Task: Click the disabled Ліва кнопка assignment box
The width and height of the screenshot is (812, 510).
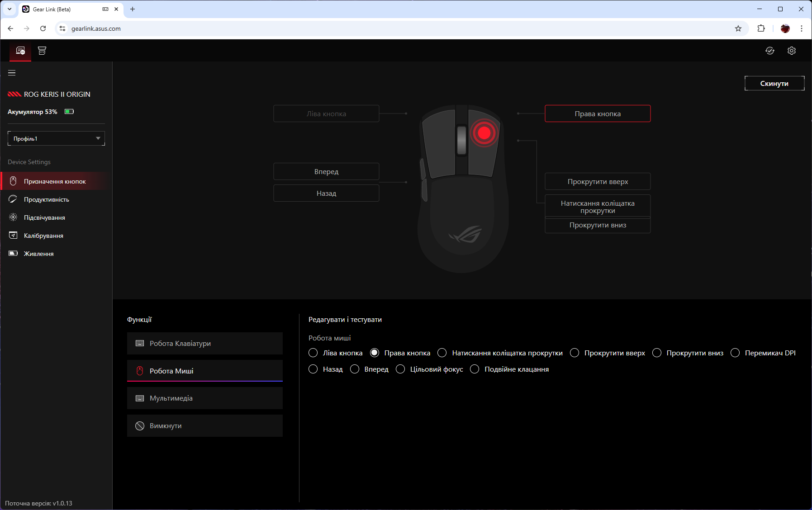Action: click(326, 114)
